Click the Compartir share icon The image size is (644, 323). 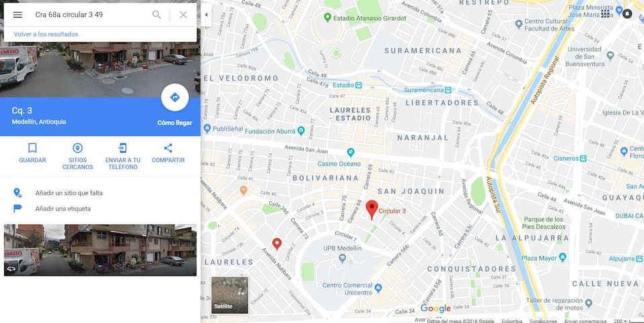168,148
